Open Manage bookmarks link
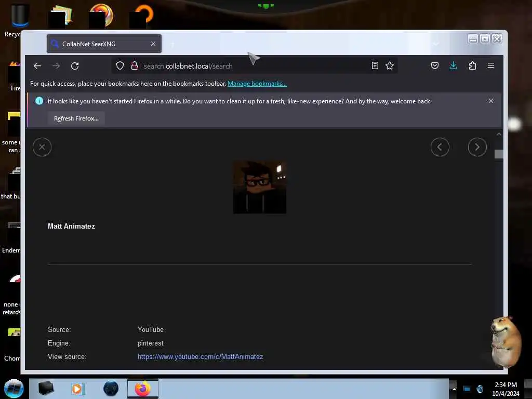This screenshot has height=399, width=532. click(257, 84)
